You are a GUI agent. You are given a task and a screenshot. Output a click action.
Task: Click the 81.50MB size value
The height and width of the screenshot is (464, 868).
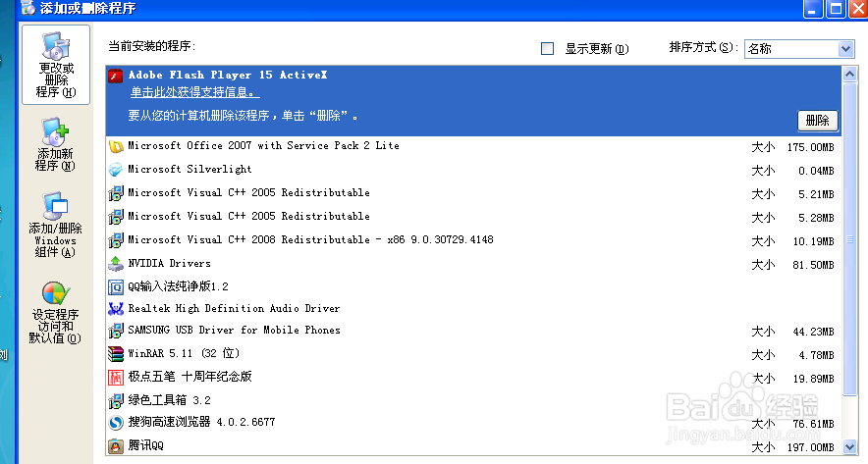tap(813, 266)
